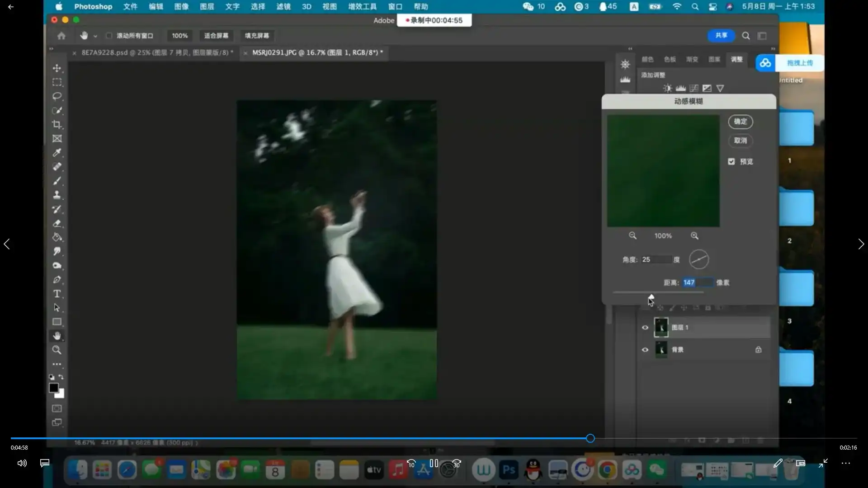Select the Brush tool
The height and width of the screenshot is (488, 868).
pos(57,181)
